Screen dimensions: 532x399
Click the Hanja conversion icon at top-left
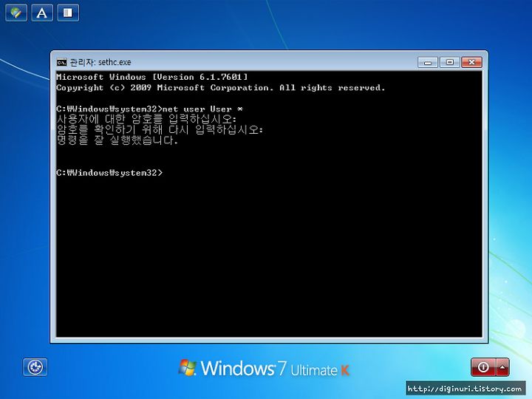click(x=68, y=13)
